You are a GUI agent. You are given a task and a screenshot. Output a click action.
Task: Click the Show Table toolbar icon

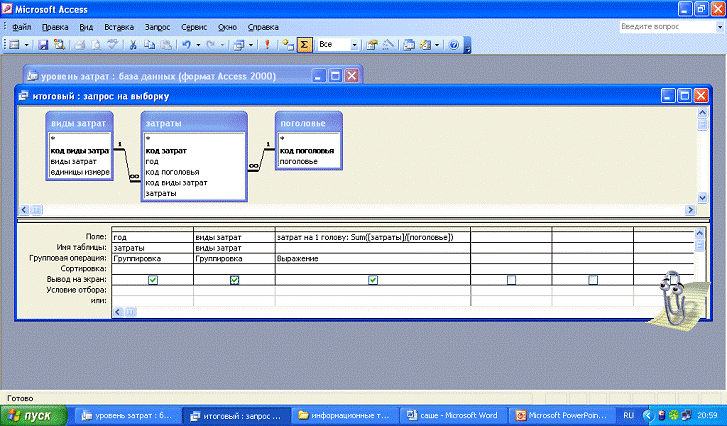point(288,45)
